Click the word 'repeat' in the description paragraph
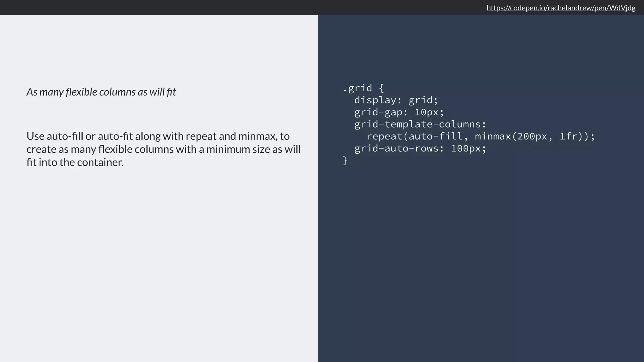 coord(201,136)
